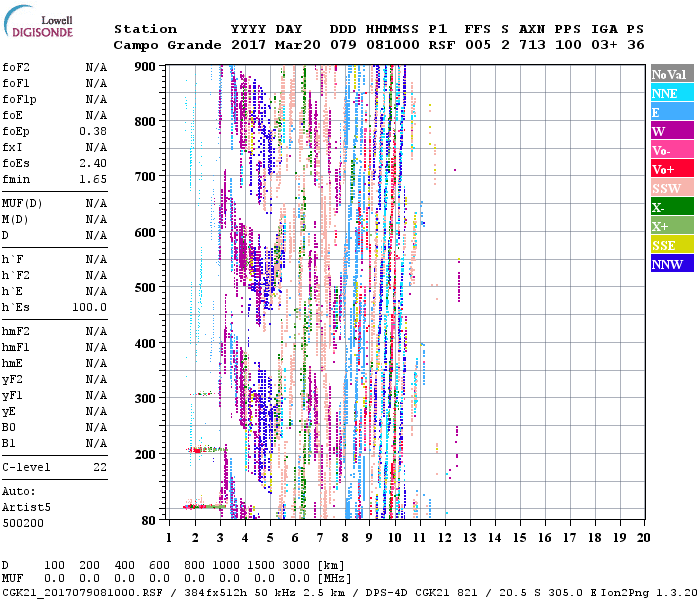Click the Artist5 autoscaler label
This screenshot has height=600, width=700.
click(x=26, y=508)
